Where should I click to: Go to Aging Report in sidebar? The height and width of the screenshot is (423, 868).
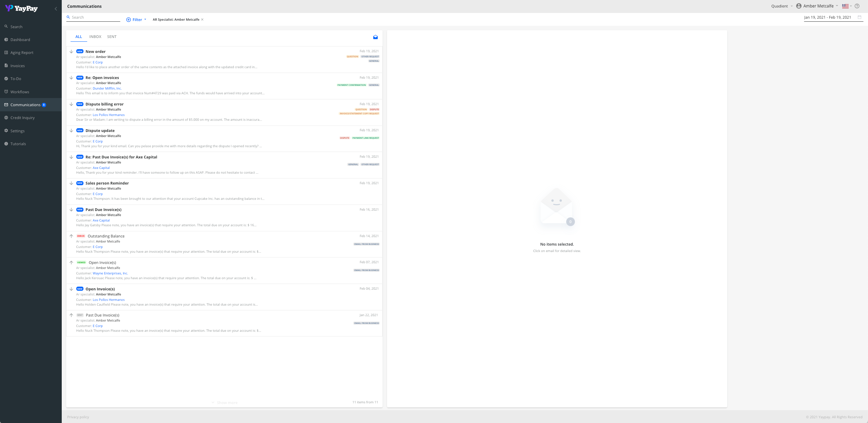[x=22, y=53]
